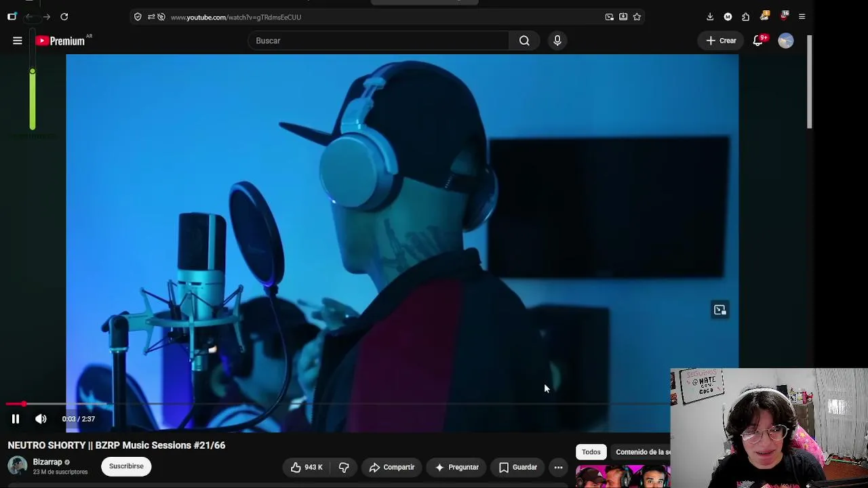This screenshot has width=868, height=488.
Task: Open the extensions puzzle-piece menu
Action: [x=745, y=17]
